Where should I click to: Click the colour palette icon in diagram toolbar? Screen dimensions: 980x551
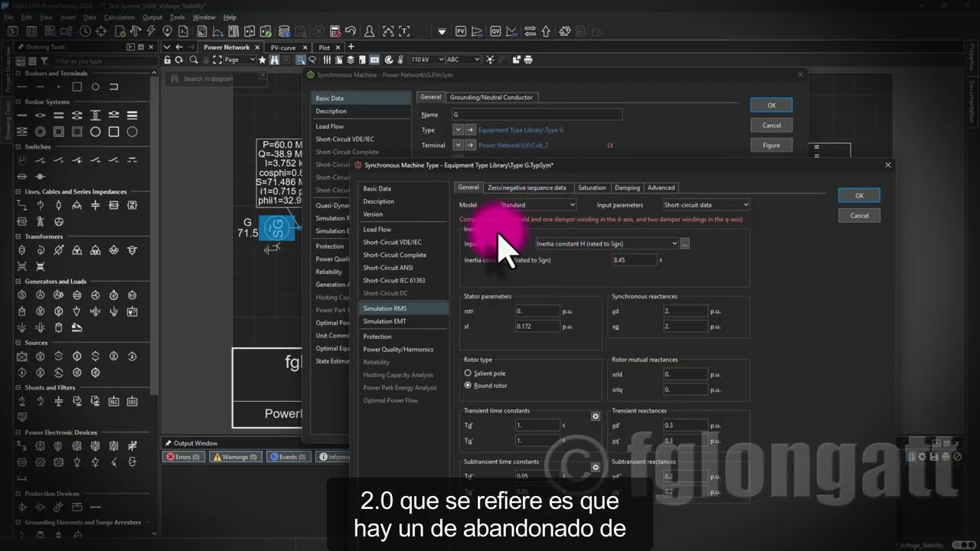389,60
